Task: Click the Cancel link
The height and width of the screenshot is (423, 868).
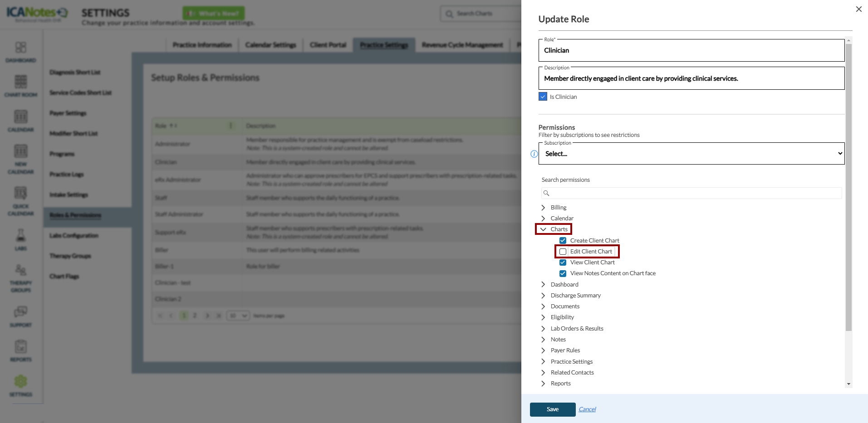Action: coord(587,409)
